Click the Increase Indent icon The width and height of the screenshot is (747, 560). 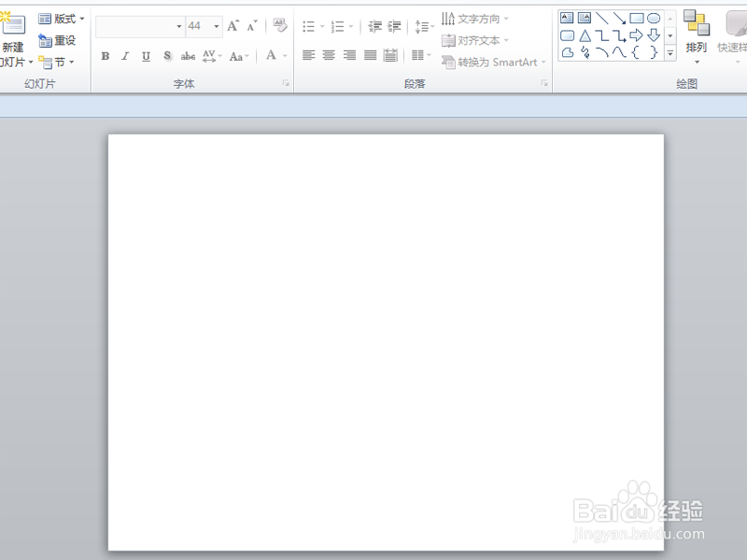[x=394, y=26]
